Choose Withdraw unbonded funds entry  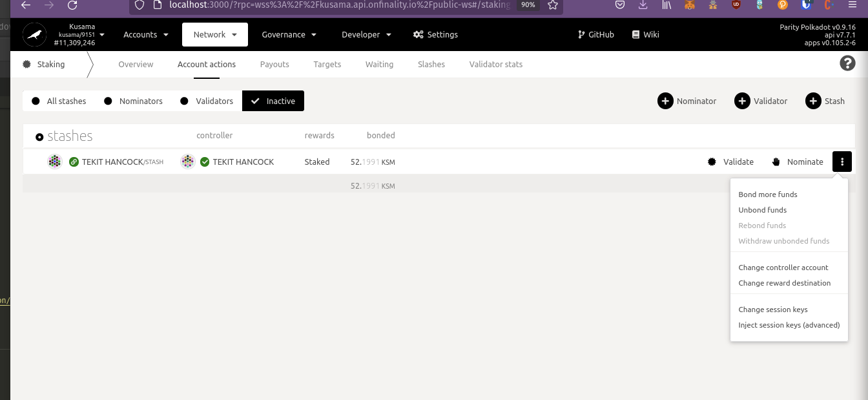tap(784, 241)
